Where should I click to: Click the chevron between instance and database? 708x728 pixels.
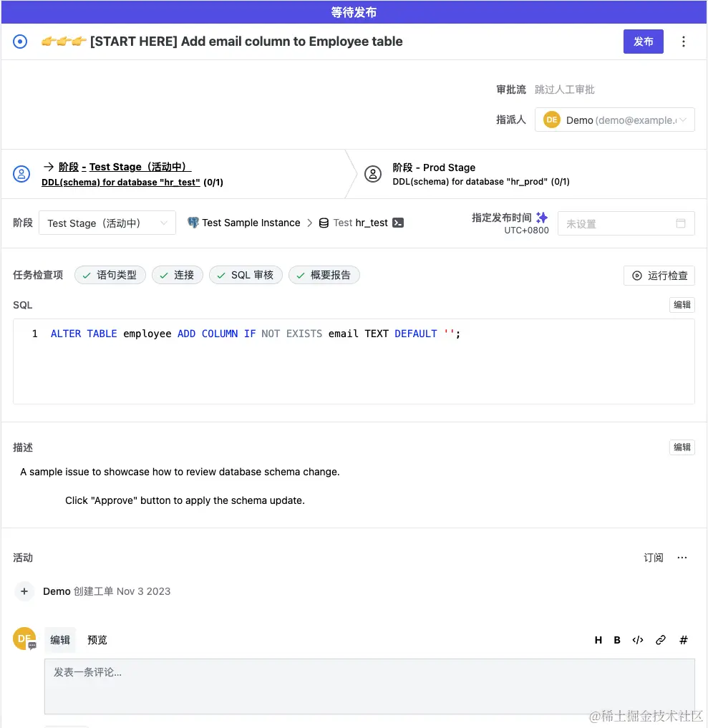click(x=310, y=223)
